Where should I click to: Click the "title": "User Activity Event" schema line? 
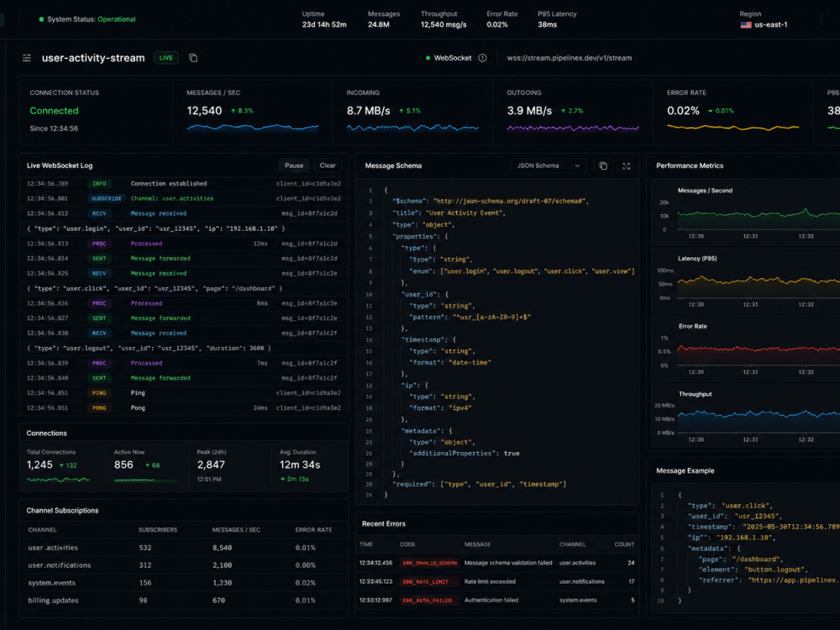[x=449, y=213]
